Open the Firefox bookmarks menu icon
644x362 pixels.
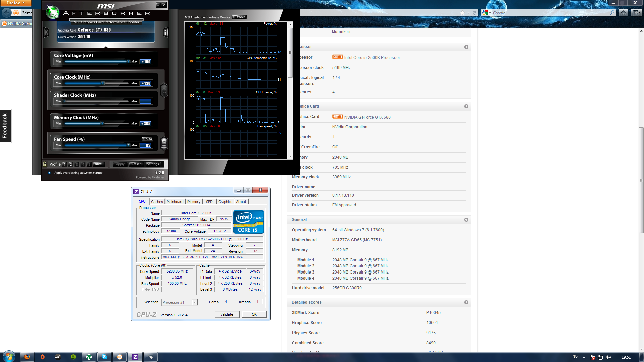tap(636, 13)
